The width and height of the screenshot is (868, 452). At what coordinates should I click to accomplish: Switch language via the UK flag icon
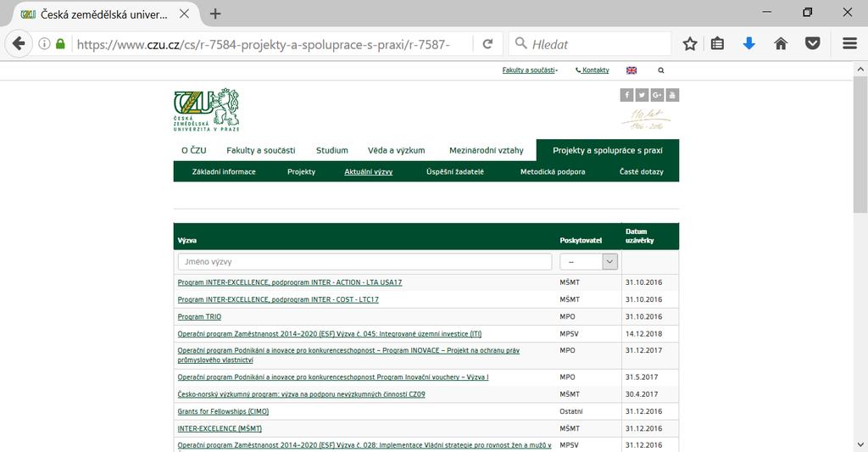[631, 70]
